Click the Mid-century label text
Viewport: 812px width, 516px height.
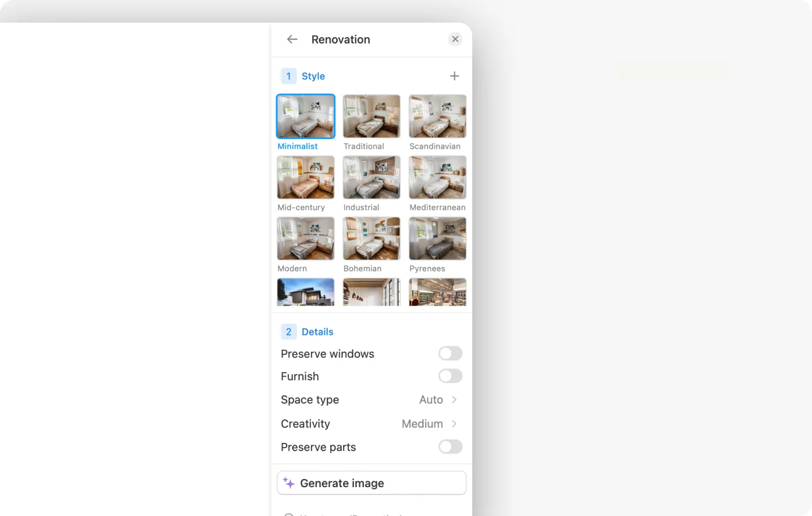click(x=301, y=207)
